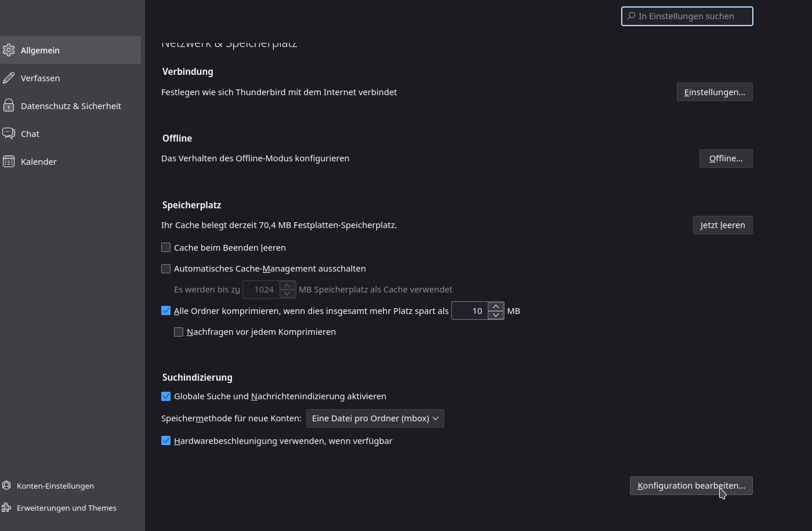This screenshot has width=812, height=531.
Task: Click the Konten-Einstellungen icon
Action: pyautogui.click(x=6, y=486)
